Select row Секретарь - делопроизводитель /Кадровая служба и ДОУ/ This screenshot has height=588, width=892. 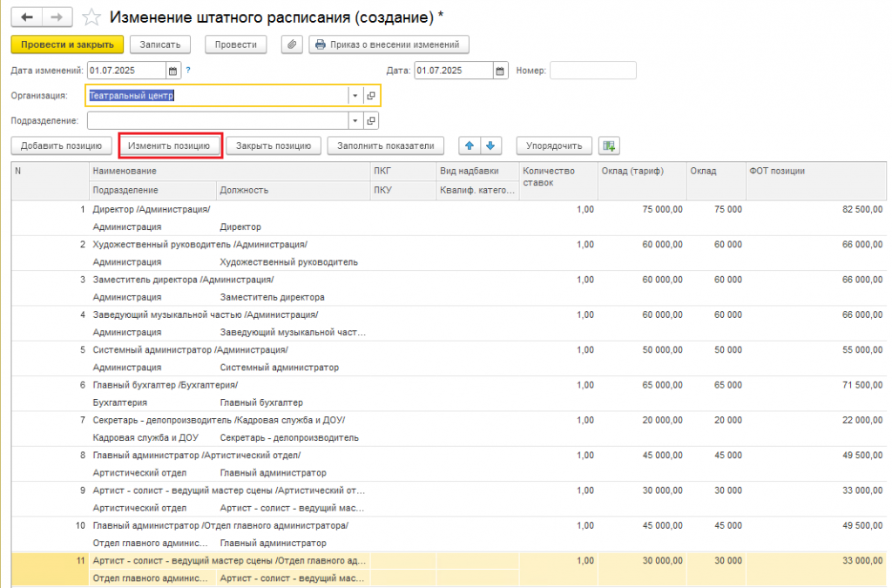pos(449,429)
